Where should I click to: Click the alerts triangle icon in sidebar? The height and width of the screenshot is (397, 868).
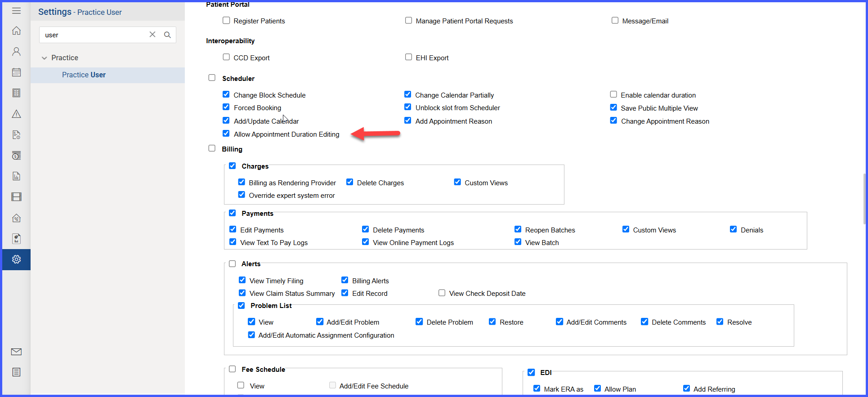click(x=16, y=114)
